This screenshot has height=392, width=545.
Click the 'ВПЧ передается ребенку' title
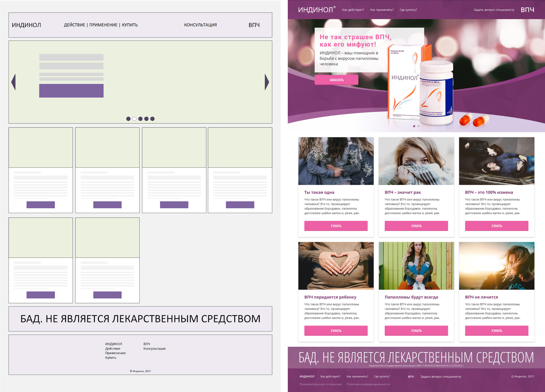coord(330,297)
